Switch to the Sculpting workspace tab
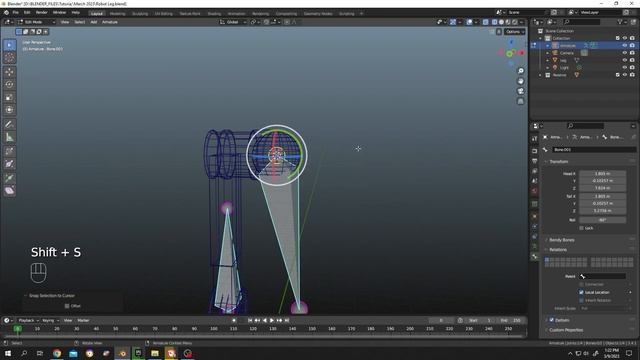This screenshot has height=360, width=640. click(x=140, y=13)
